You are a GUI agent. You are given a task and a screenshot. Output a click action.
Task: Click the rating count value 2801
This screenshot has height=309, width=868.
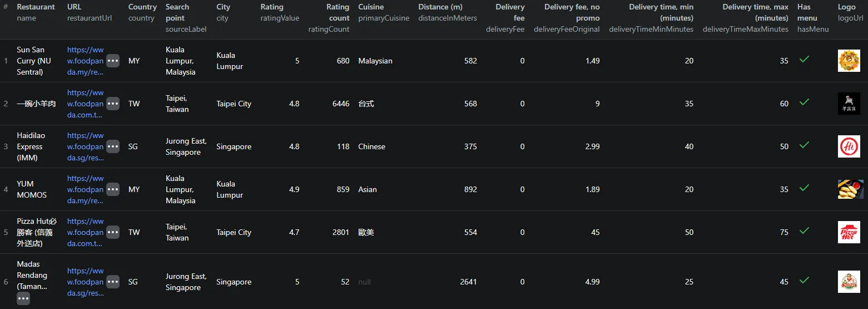pyautogui.click(x=341, y=232)
